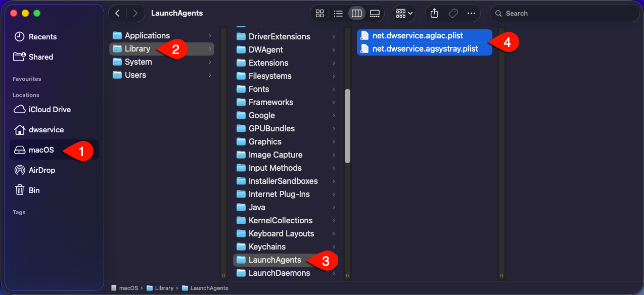Close the Finder window
This screenshot has width=644, height=295.
pyautogui.click(x=14, y=13)
